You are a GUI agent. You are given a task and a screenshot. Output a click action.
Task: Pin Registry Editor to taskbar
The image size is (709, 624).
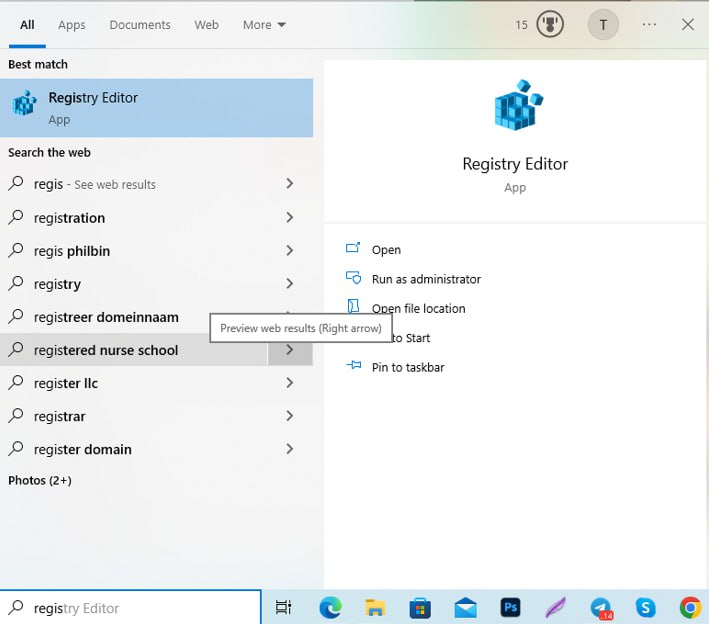[x=408, y=367]
